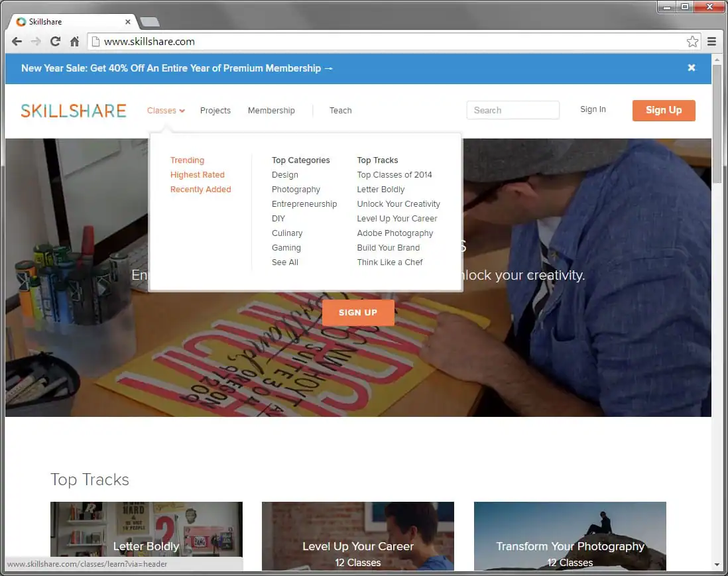Minimize the browser window
The height and width of the screenshot is (576, 728).
click(667, 7)
